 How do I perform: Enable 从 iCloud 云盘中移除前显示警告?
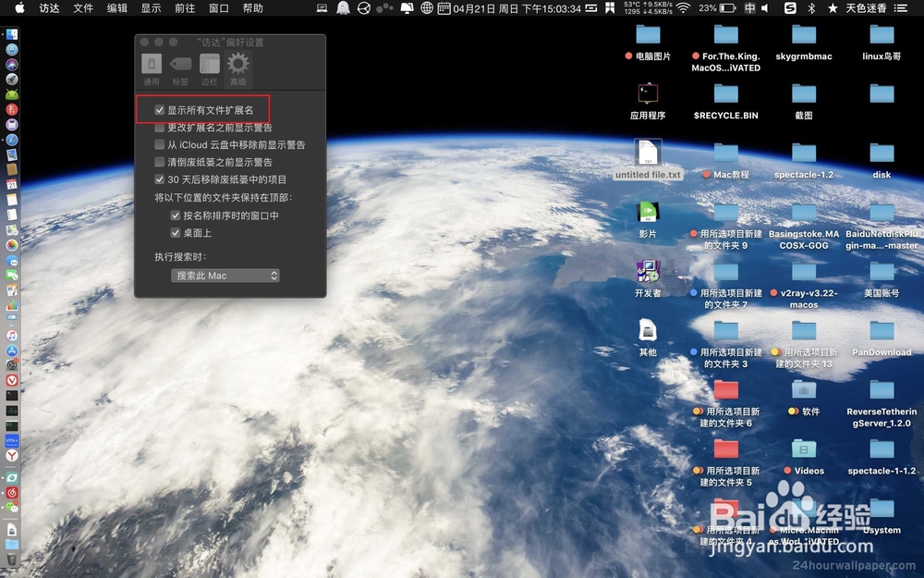point(159,144)
